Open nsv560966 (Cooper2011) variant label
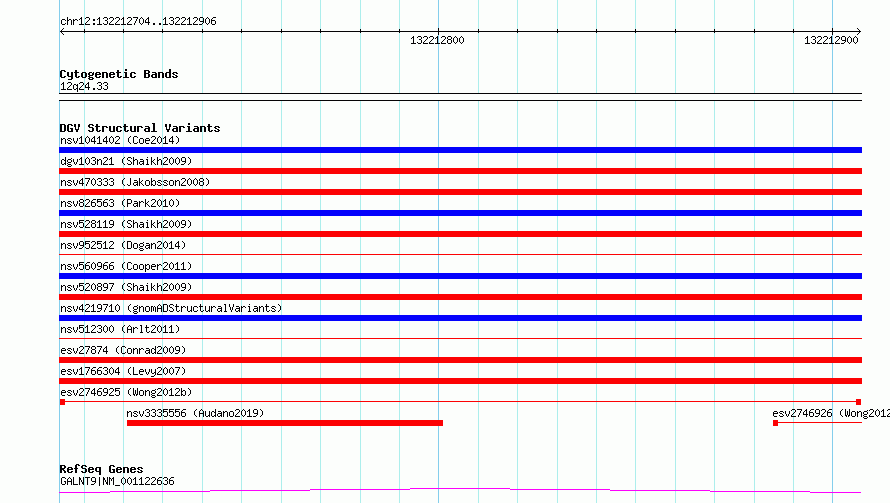 [126, 266]
